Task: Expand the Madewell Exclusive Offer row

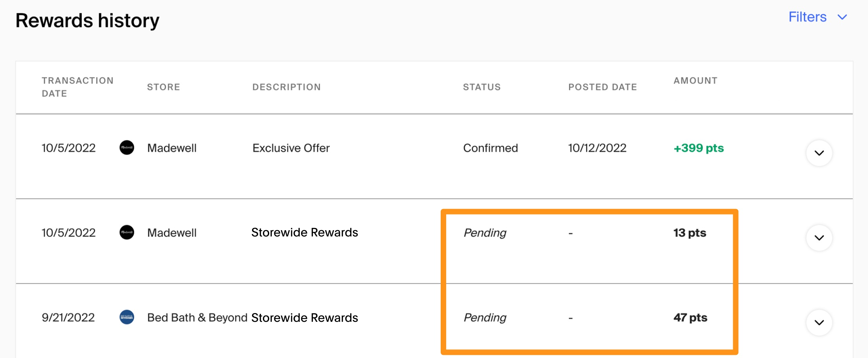Action: coord(819,153)
